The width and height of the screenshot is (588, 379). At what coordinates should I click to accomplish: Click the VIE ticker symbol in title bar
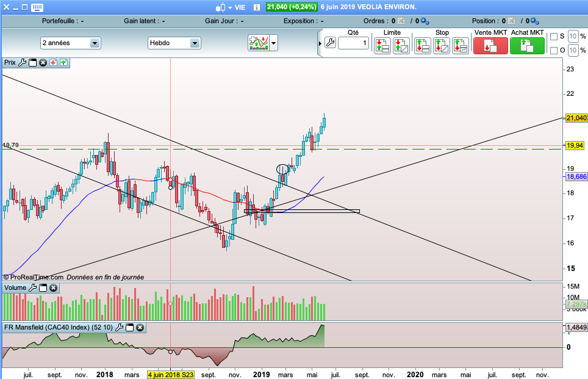pyautogui.click(x=240, y=7)
